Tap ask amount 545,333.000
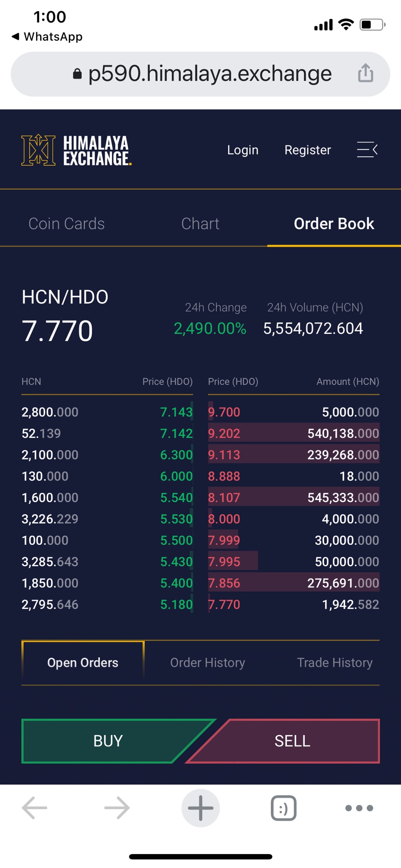The image size is (401, 868). [x=343, y=498]
